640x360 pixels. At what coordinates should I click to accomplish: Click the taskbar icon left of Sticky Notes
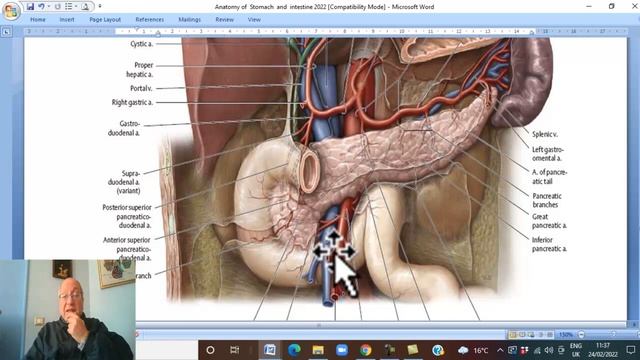pos(389,350)
